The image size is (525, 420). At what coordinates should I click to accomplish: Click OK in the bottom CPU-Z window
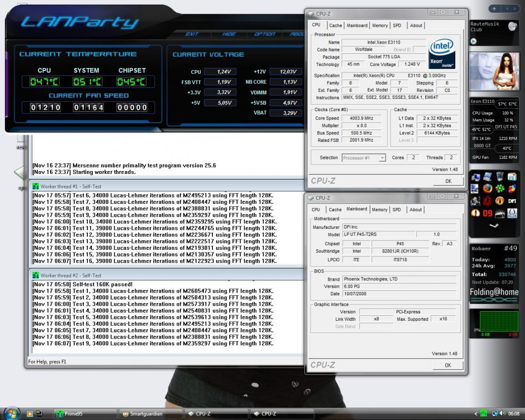(x=448, y=365)
